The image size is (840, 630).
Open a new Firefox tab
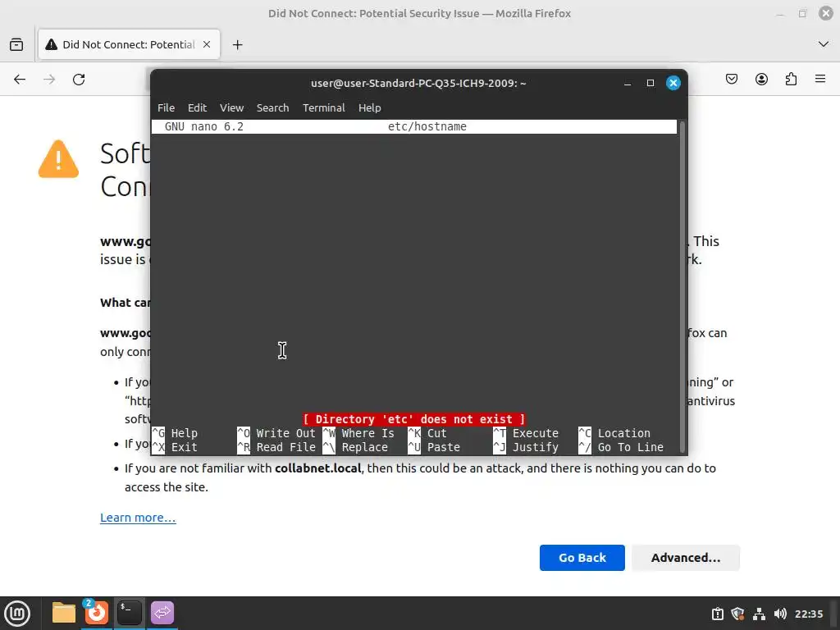pyautogui.click(x=238, y=45)
